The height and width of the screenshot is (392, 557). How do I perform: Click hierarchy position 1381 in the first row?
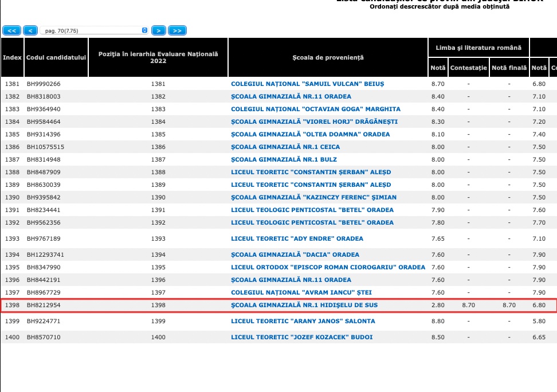(158, 84)
